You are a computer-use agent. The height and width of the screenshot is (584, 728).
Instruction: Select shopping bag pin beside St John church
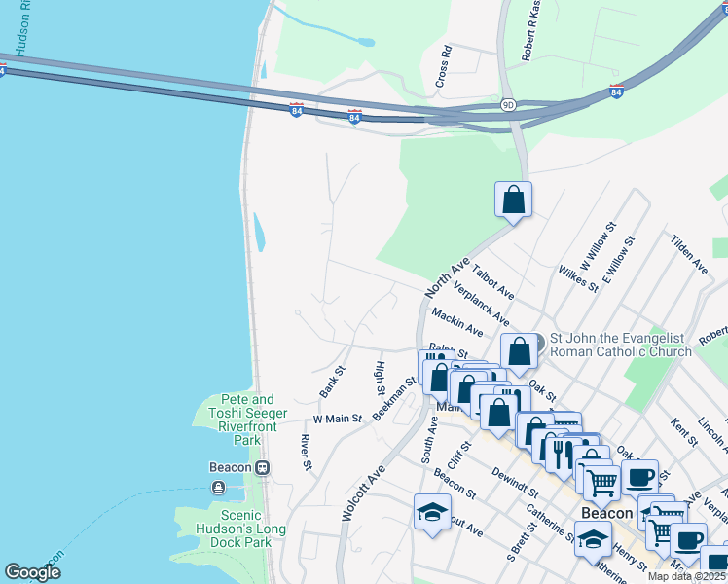point(519,351)
